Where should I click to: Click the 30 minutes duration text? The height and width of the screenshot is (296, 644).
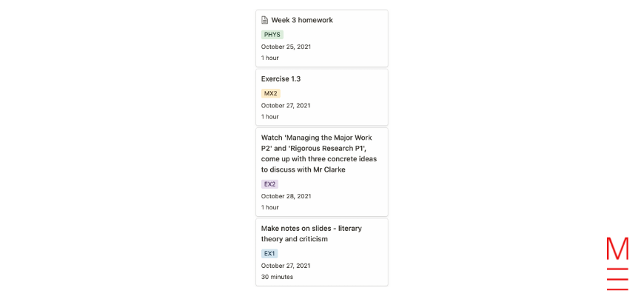pos(278,277)
